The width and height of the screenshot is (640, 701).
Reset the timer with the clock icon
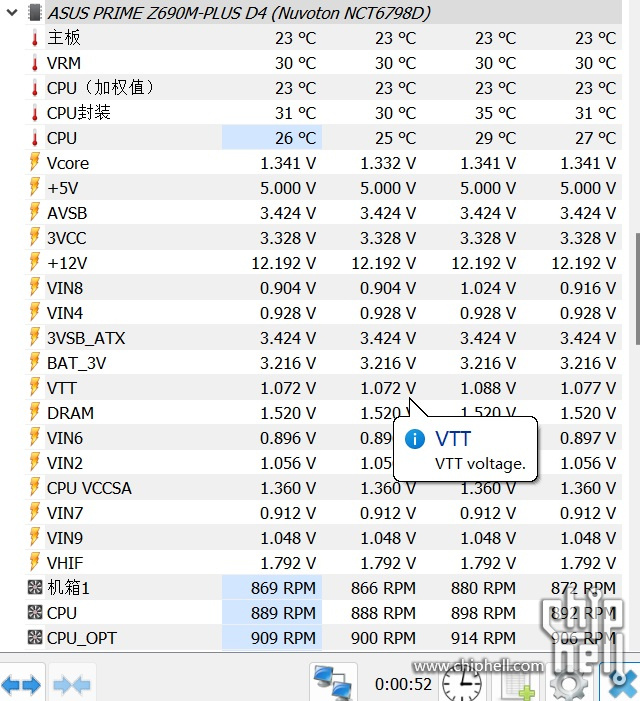(462, 684)
